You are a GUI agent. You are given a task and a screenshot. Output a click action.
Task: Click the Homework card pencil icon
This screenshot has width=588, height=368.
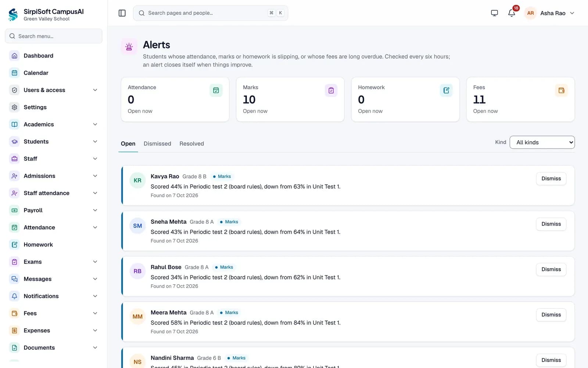446,91
